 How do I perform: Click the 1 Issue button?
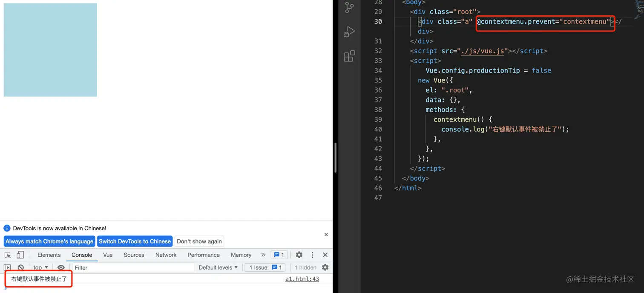coord(265,267)
